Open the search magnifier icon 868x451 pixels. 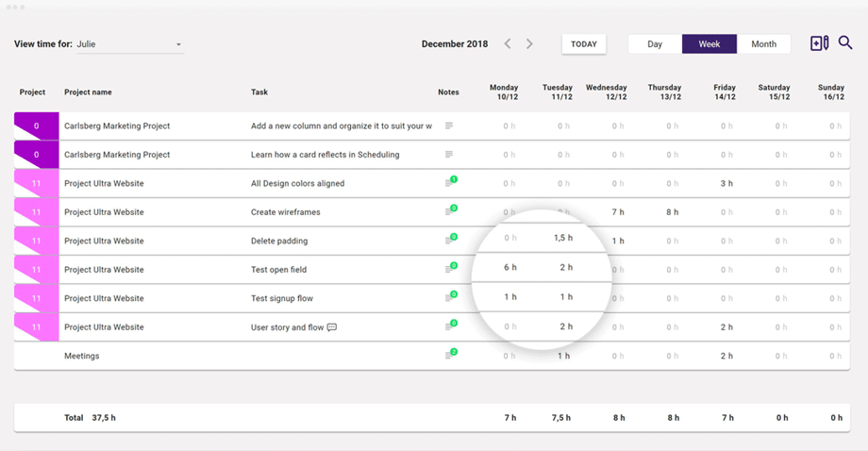click(x=845, y=43)
